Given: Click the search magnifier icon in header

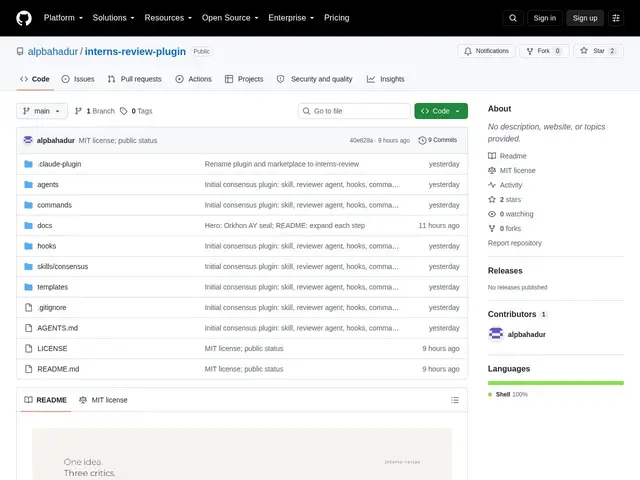Looking at the screenshot, I should [513, 18].
